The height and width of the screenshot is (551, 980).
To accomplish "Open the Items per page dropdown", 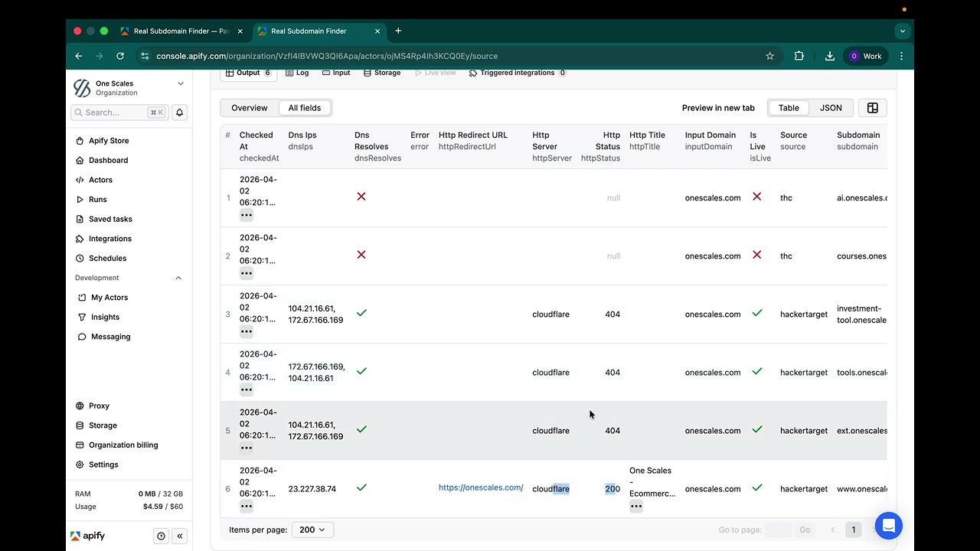I will 312,530.
